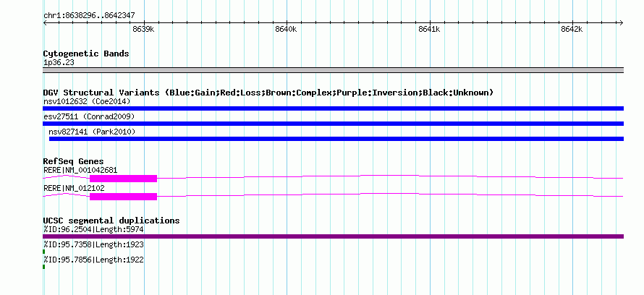
Task: Select the purple segmental duplication bar
Action: [x=333, y=236]
